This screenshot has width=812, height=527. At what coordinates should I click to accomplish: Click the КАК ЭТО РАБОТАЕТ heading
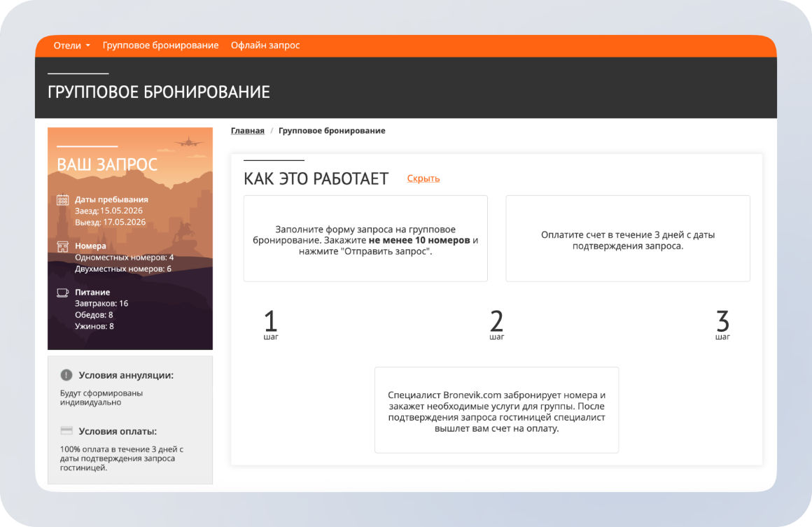316,179
